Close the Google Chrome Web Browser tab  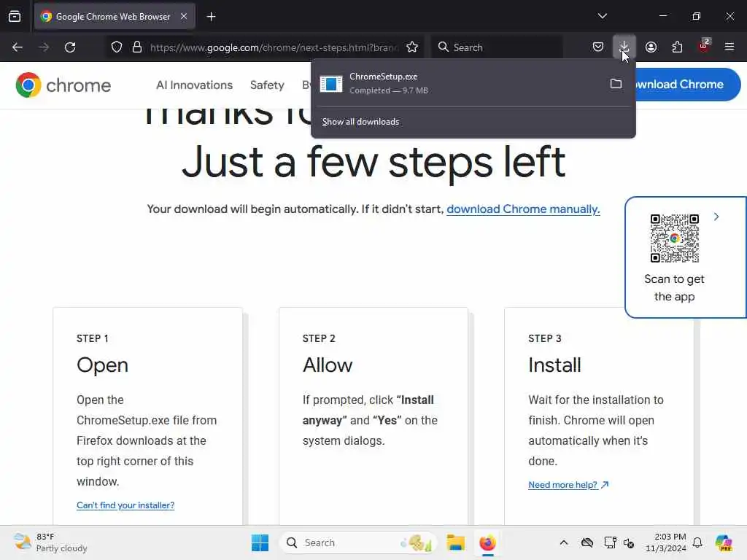click(x=184, y=16)
